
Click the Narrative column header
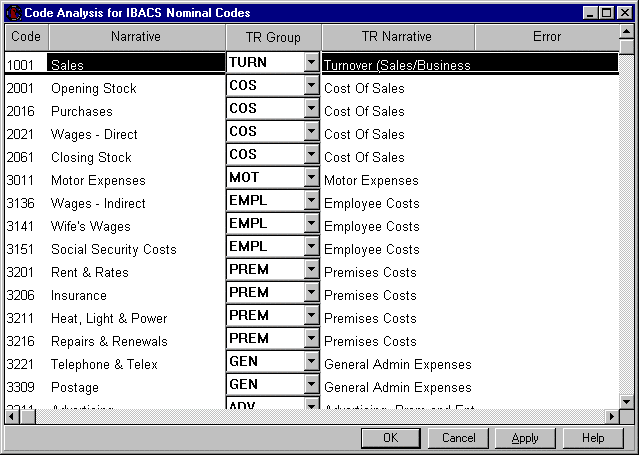pyautogui.click(x=135, y=37)
